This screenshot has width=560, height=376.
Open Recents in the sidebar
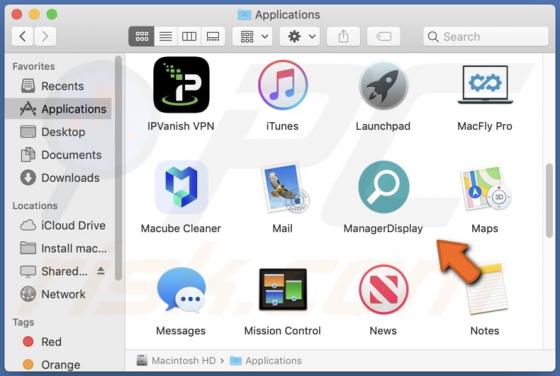tap(59, 86)
